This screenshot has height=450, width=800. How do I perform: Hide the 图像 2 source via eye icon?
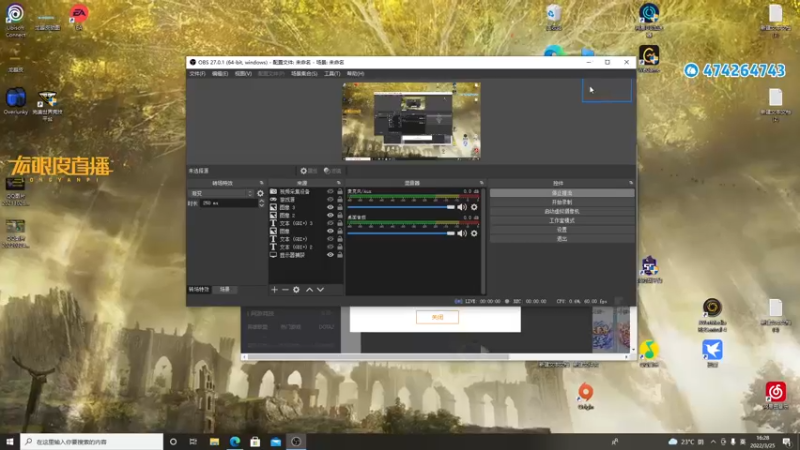pyautogui.click(x=330, y=215)
